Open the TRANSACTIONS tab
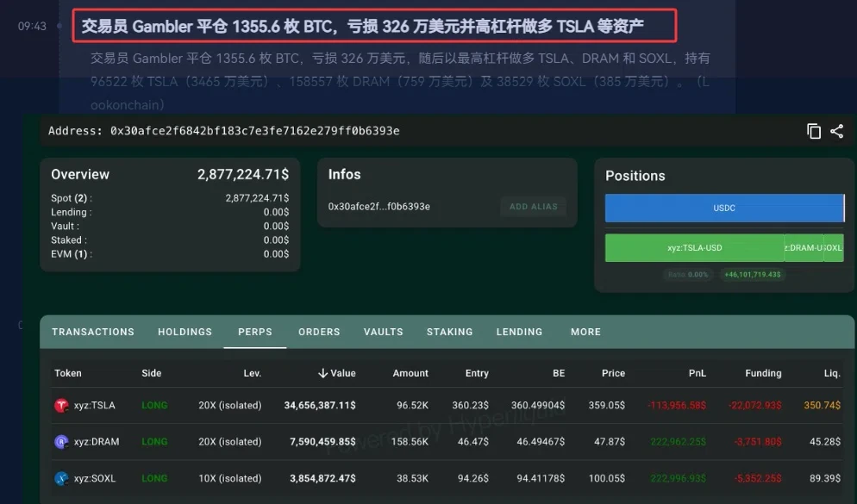The width and height of the screenshot is (857, 504). [x=93, y=332]
